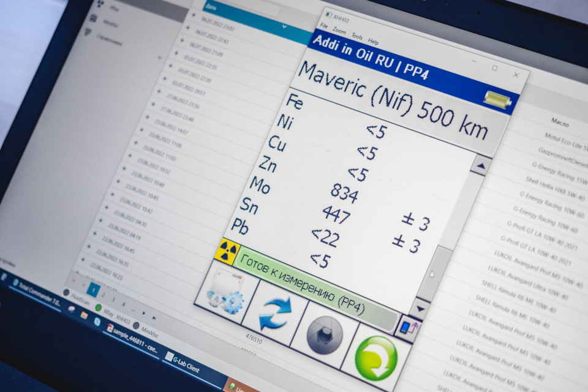The image size is (588, 392).
Task: Click the Sn element label
Action: point(249,206)
